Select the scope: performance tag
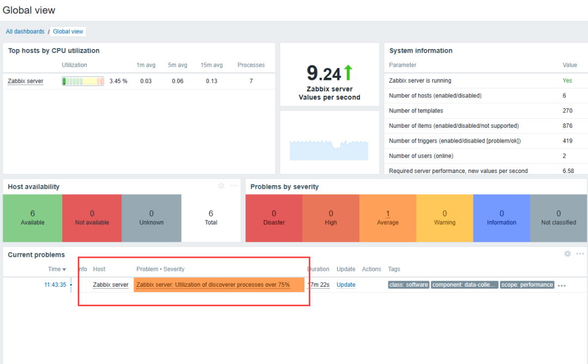 (x=527, y=285)
